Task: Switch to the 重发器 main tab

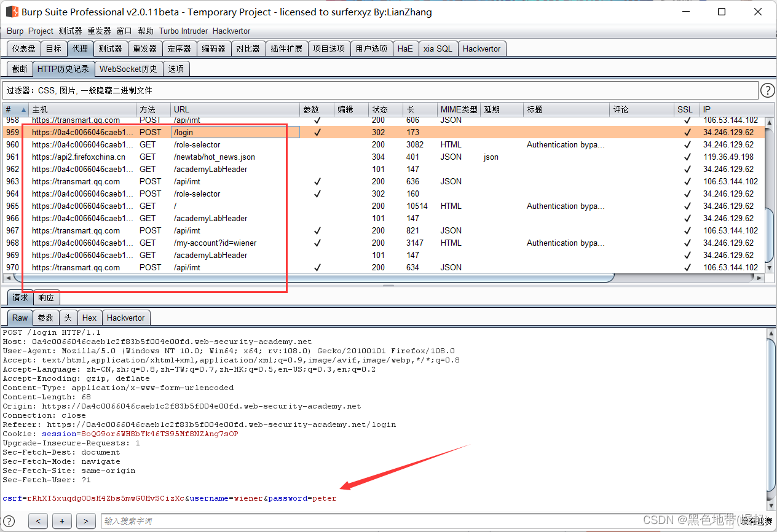Action: (145, 49)
